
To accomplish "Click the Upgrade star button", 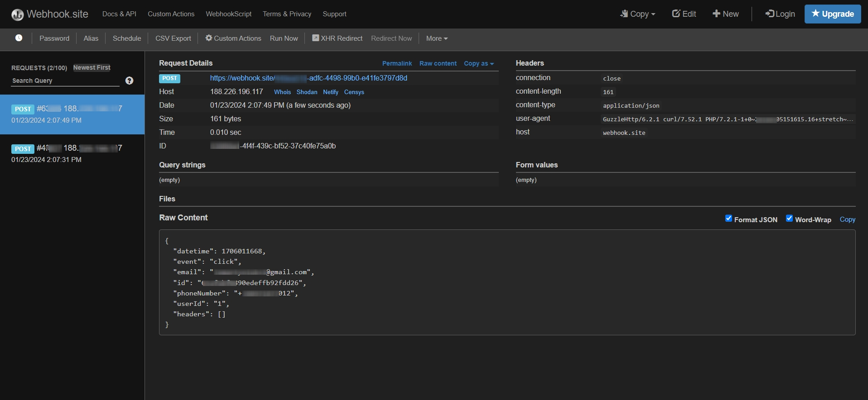I will [x=832, y=14].
